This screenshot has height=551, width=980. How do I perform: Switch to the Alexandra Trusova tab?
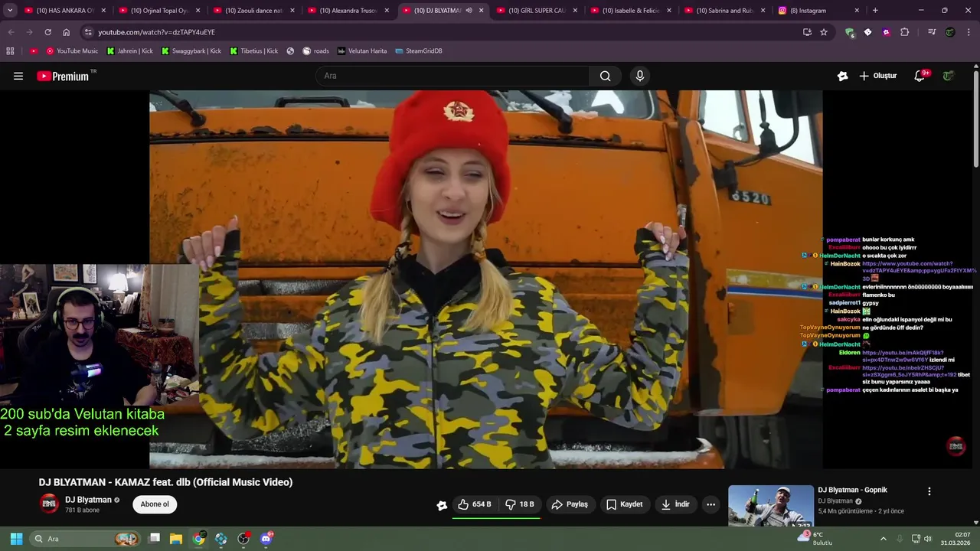coord(348,11)
